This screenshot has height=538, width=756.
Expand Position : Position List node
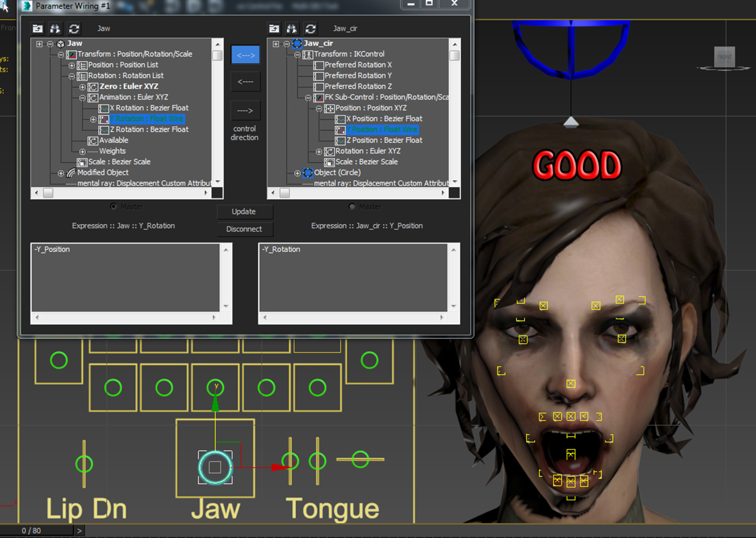71,65
